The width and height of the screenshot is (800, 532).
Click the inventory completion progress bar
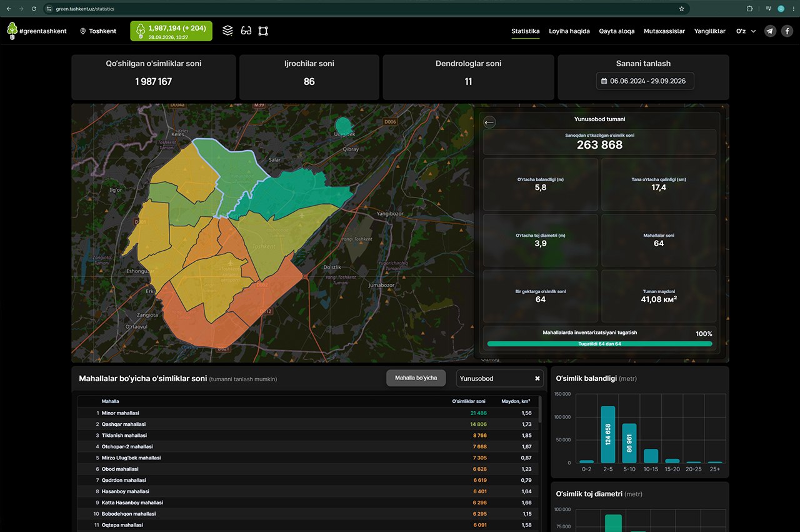pos(599,344)
